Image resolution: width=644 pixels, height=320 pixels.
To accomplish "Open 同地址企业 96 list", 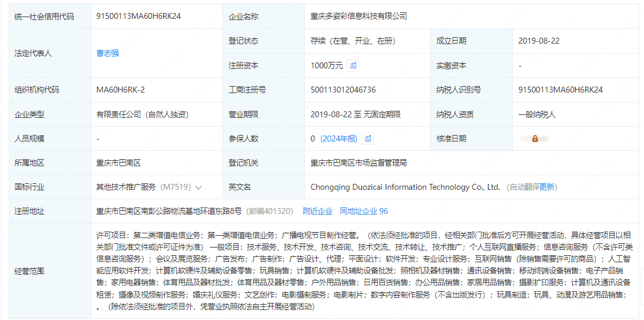I will pos(364,211).
